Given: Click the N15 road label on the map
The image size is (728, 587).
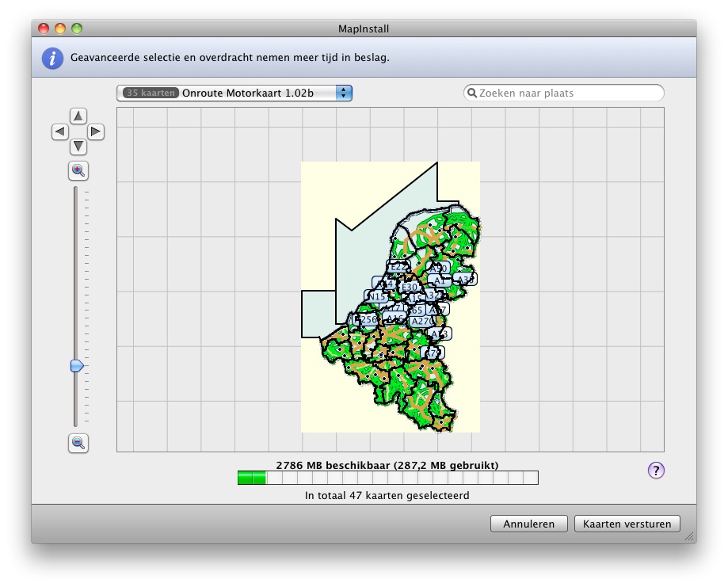Looking at the screenshot, I should [x=377, y=297].
